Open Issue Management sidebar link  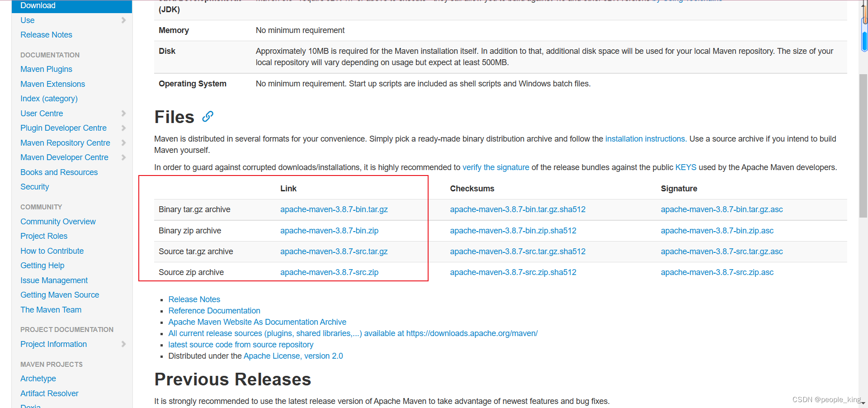pyautogui.click(x=54, y=280)
